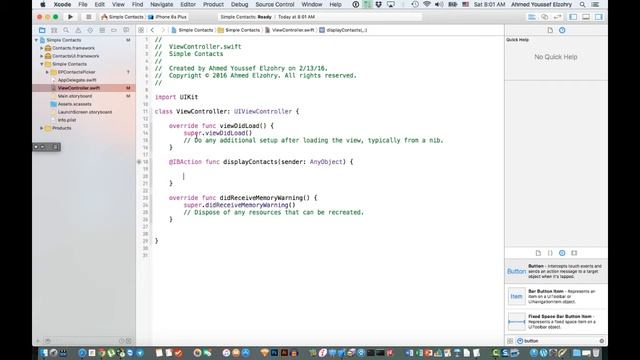Show the Media library
This screenshot has height=360, width=640.
coord(574,253)
